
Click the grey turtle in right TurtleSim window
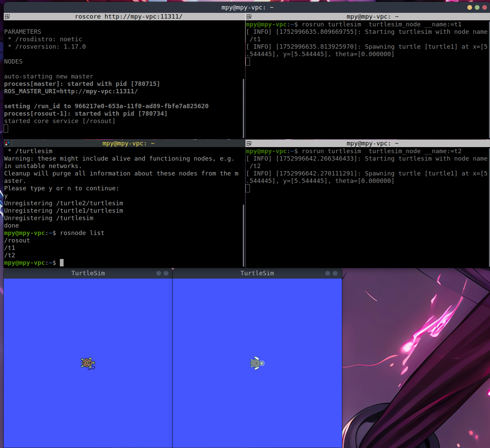click(257, 363)
